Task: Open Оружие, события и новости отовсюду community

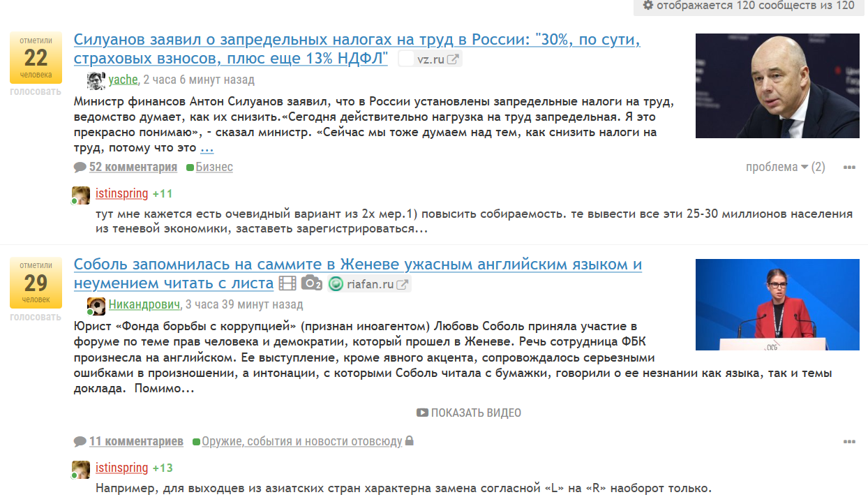Action: click(301, 441)
